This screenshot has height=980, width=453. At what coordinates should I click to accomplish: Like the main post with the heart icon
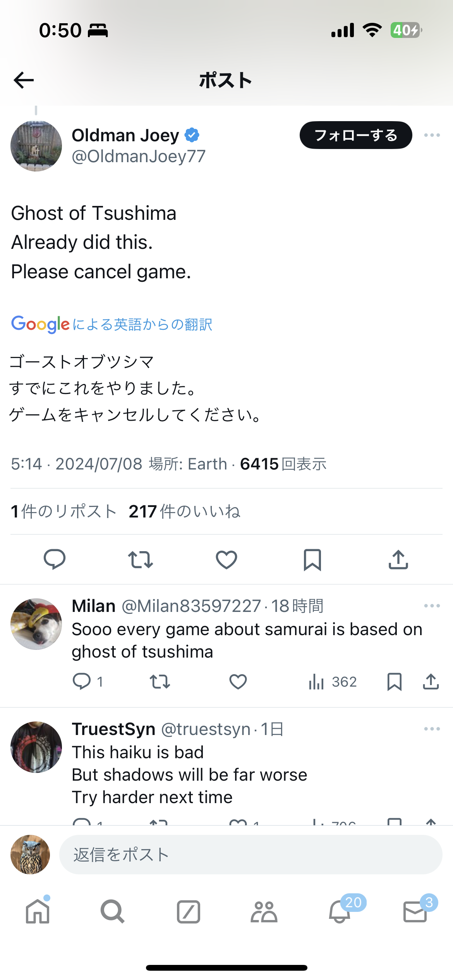(226, 559)
